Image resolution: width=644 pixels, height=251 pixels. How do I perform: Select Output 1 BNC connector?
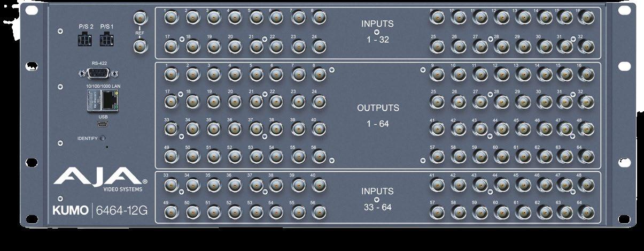tap(171, 74)
